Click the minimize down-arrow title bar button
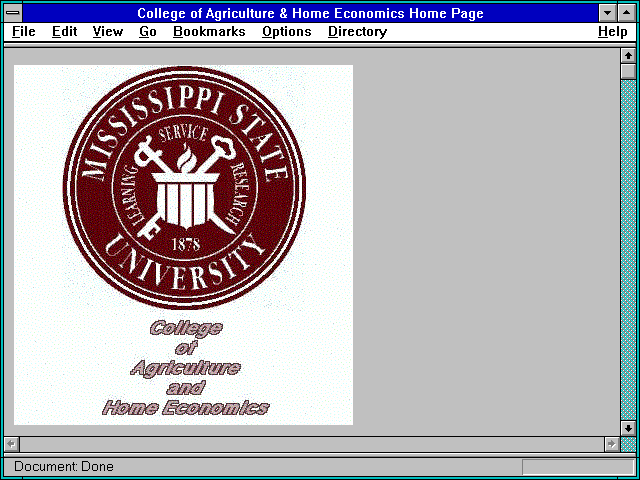The image size is (640, 480). click(x=607, y=13)
